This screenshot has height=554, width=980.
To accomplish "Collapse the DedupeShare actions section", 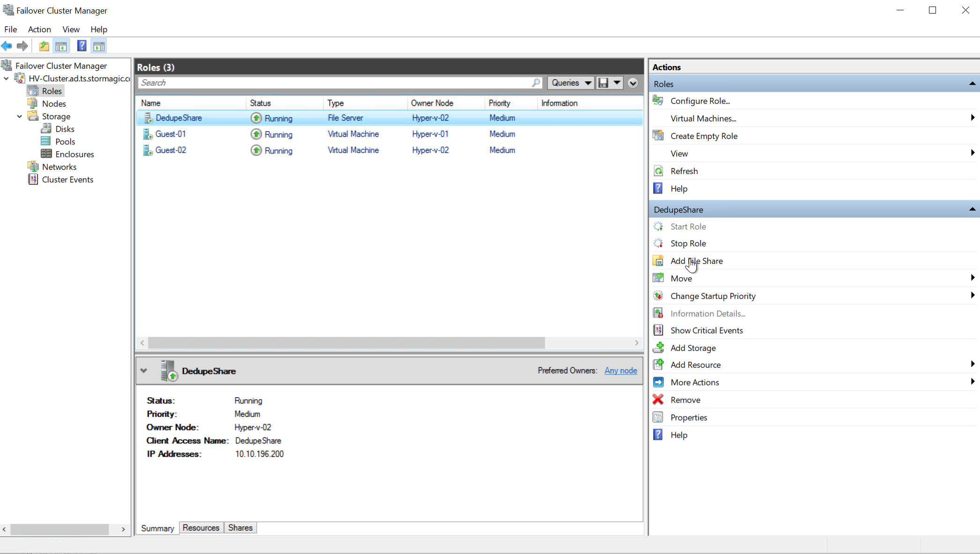I will pyautogui.click(x=972, y=209).
